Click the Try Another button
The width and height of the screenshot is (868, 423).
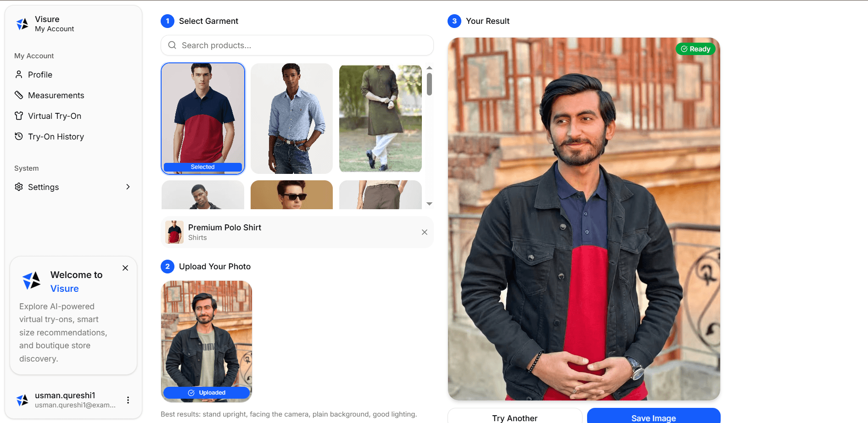(x=515, y=417)
